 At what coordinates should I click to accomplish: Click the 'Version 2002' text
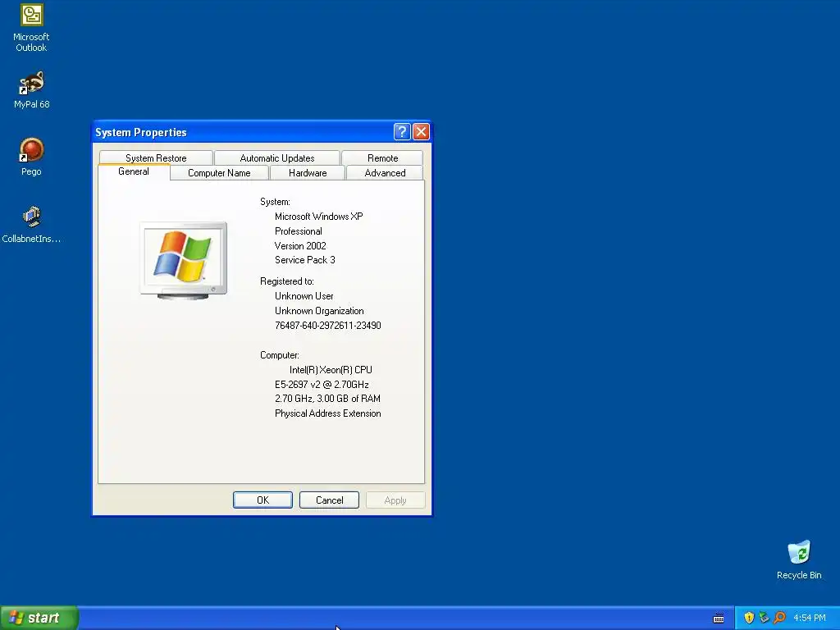click(300, 246)
